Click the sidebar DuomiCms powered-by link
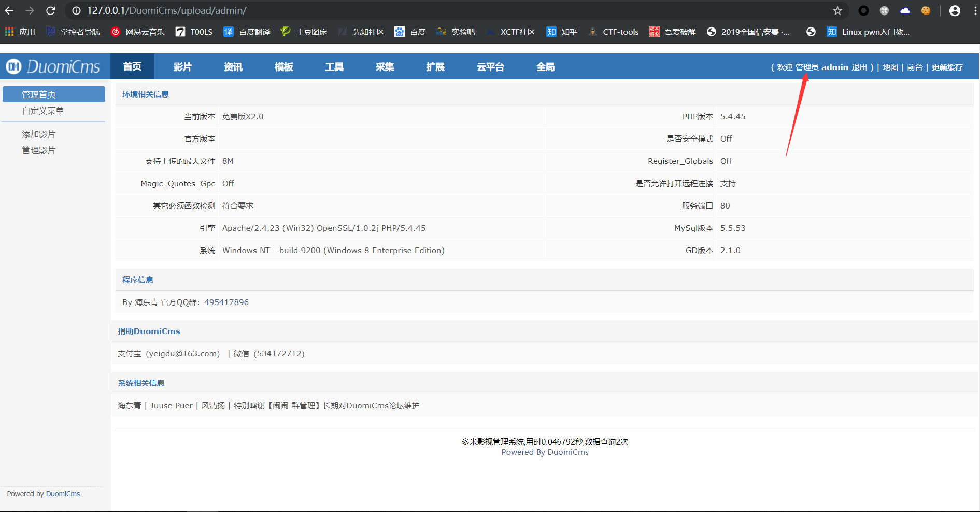Screen dimensions: 980x512 tap(63, 494)
